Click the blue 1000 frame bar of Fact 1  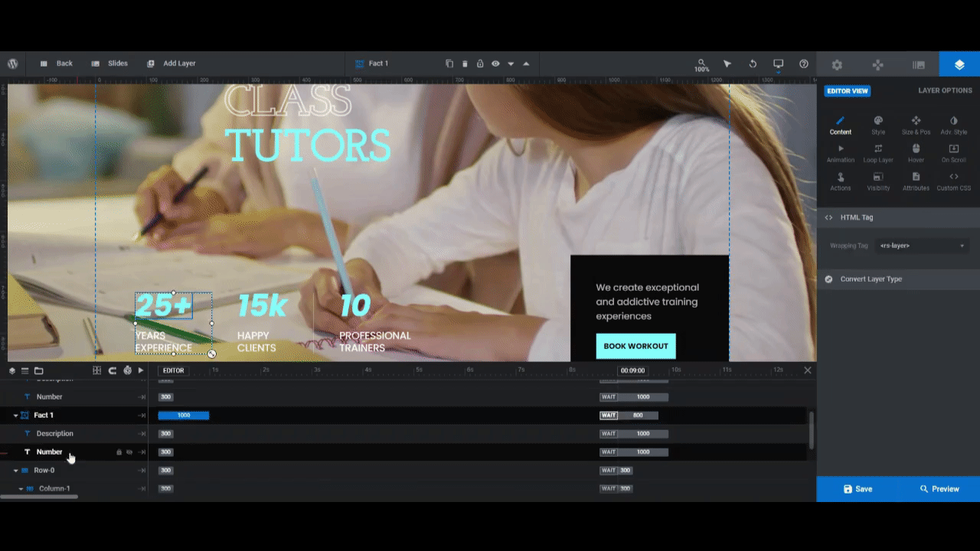pos(184,416)
